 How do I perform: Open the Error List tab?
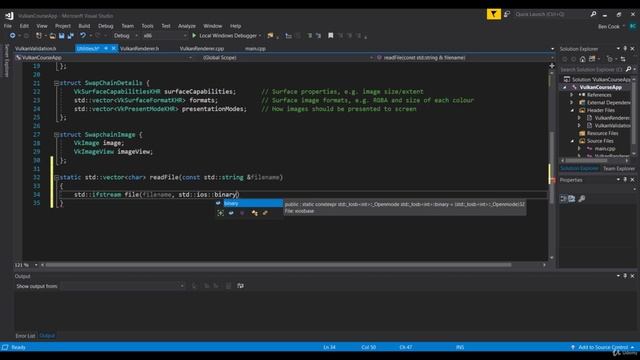coord(25,336)
